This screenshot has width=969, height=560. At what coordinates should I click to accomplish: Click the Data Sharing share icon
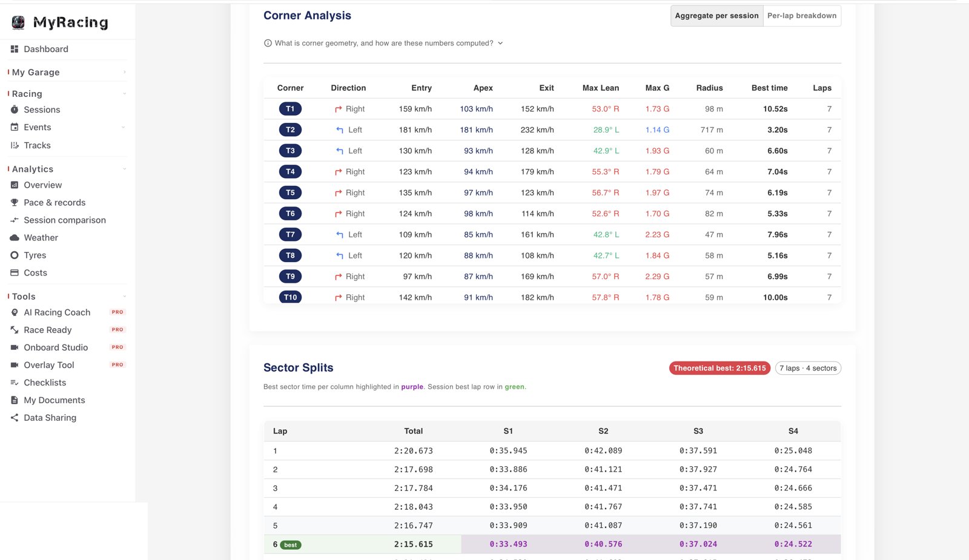15,418
